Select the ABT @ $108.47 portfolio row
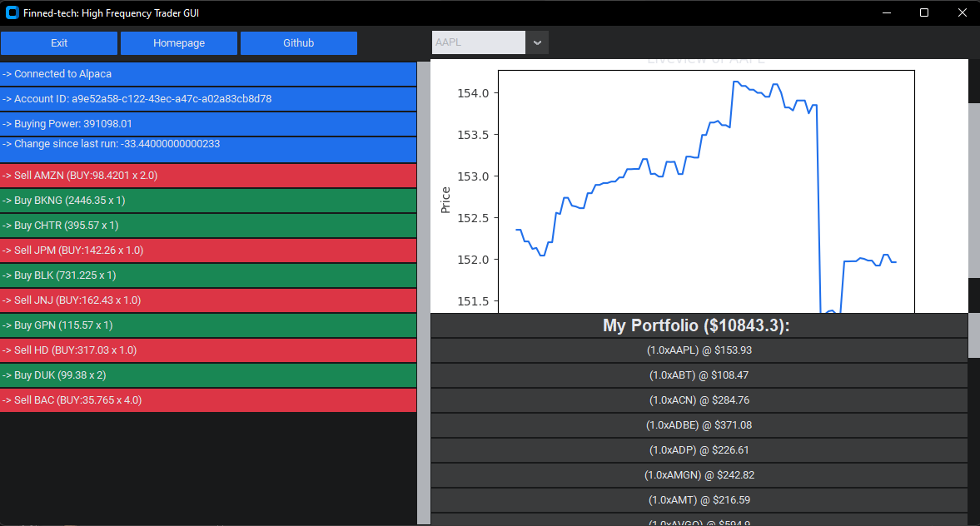 [699, 375]
